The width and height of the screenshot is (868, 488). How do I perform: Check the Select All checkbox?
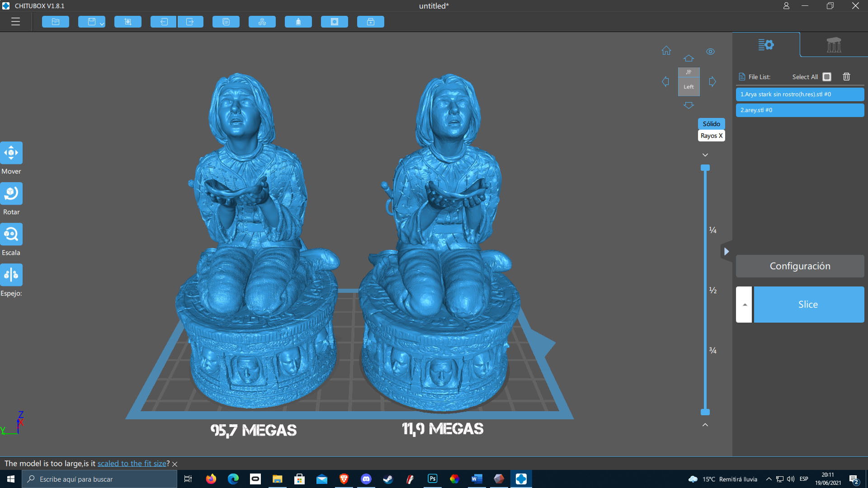[x=827, y=77]
